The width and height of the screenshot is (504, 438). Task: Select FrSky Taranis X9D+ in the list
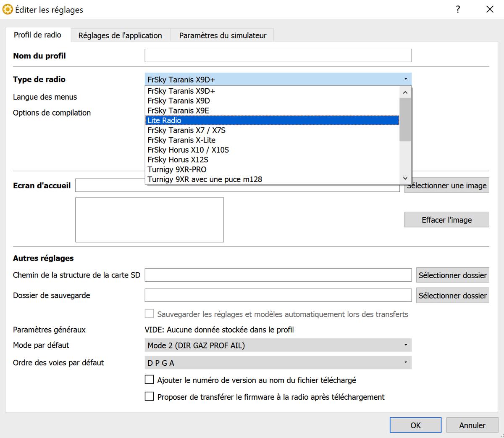tap(272, 91)
